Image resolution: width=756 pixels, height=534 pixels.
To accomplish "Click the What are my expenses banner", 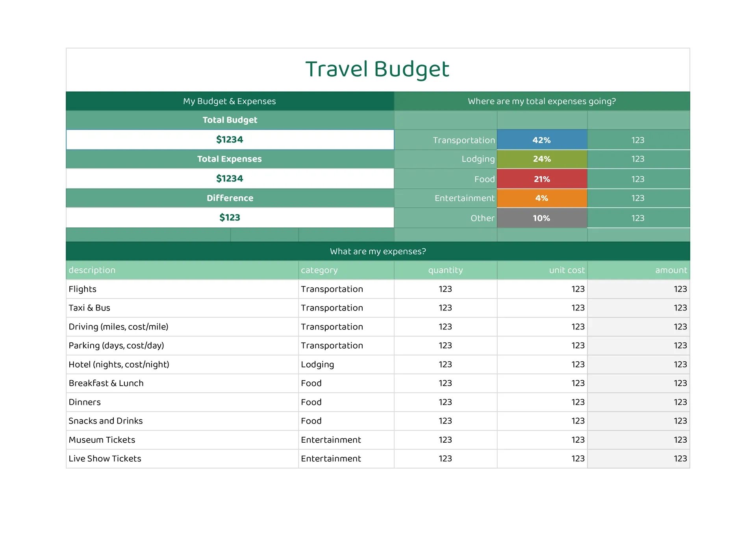I will (377, 251).
